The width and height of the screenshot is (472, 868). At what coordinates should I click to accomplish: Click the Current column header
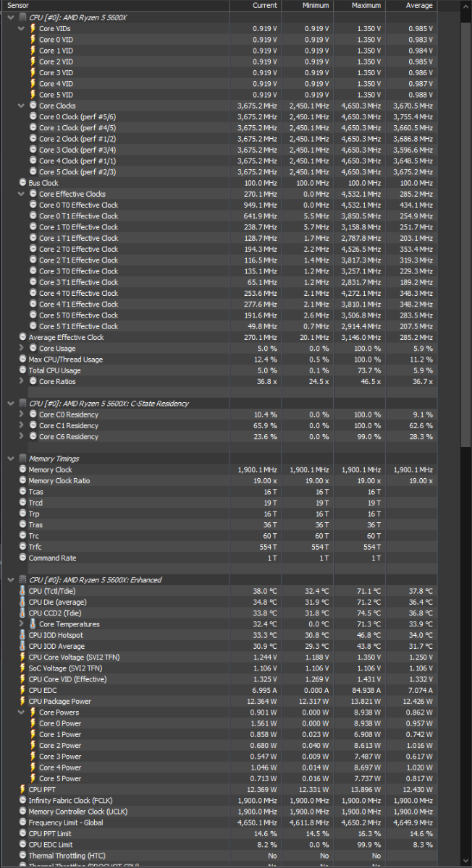255,6
